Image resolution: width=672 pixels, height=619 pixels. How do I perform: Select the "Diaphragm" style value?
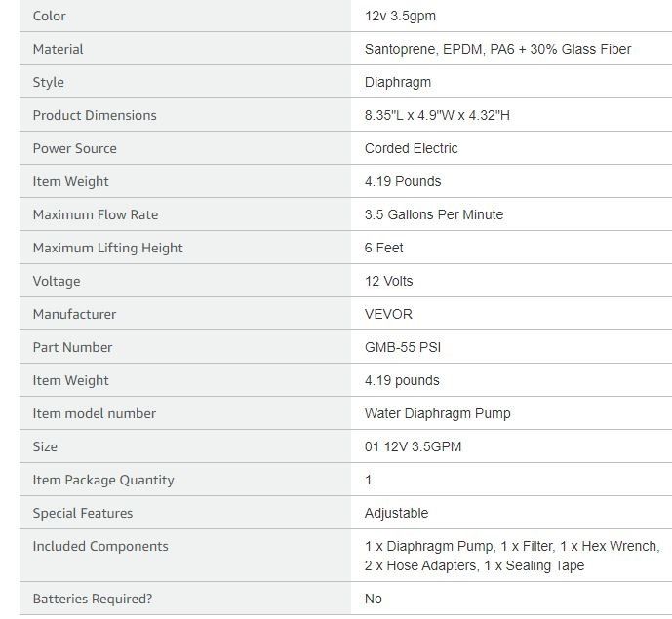(398, 82)
